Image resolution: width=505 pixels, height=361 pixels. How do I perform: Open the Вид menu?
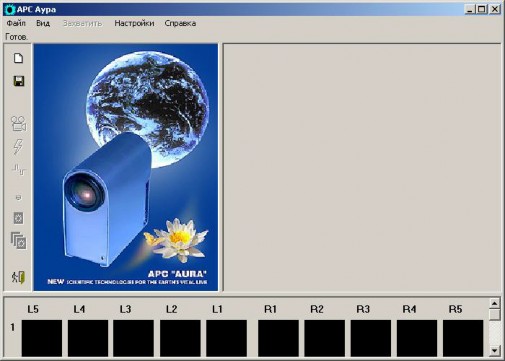[43, 23]
